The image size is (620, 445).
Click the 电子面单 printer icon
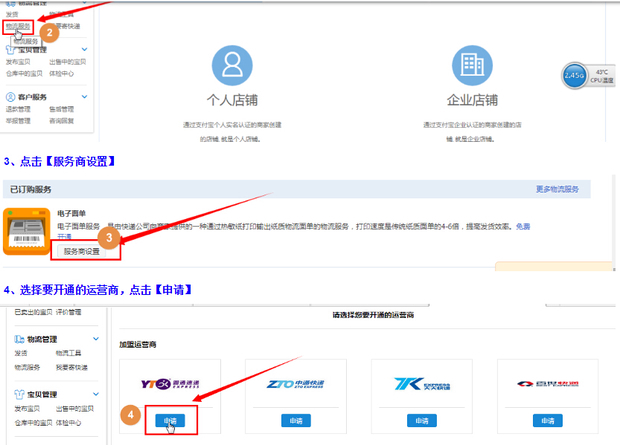[29, 235]
